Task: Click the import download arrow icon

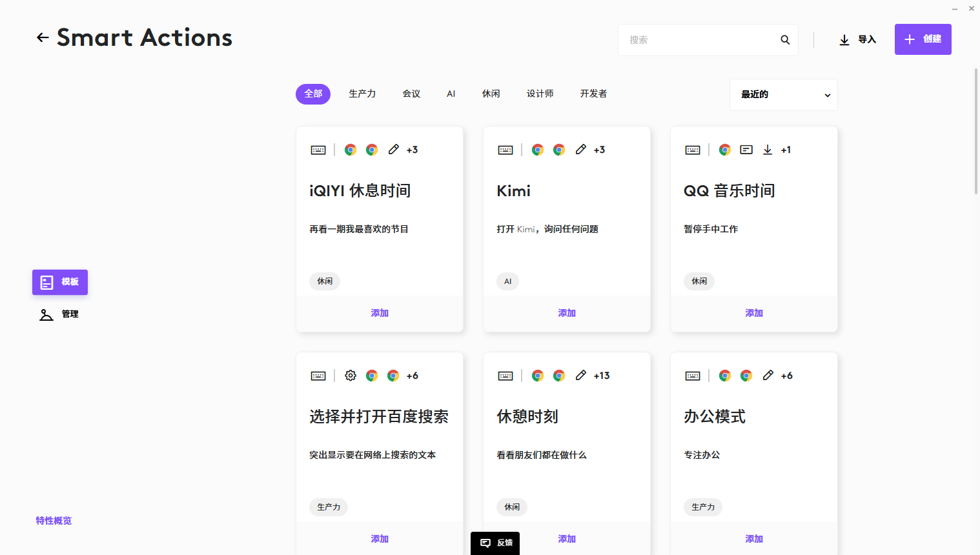Action: coord(844,40)
